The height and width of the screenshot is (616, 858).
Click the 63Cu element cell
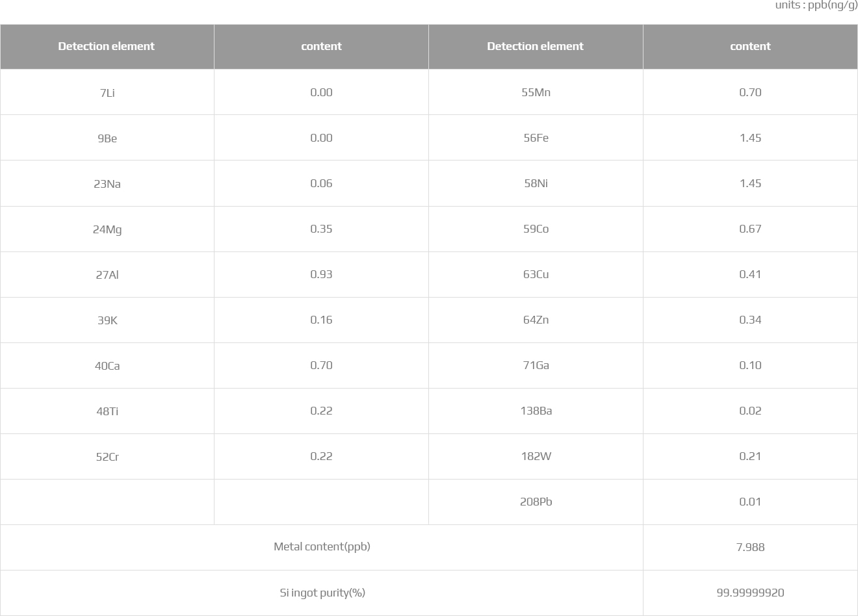pyautogui.click(x=536, y=274)
